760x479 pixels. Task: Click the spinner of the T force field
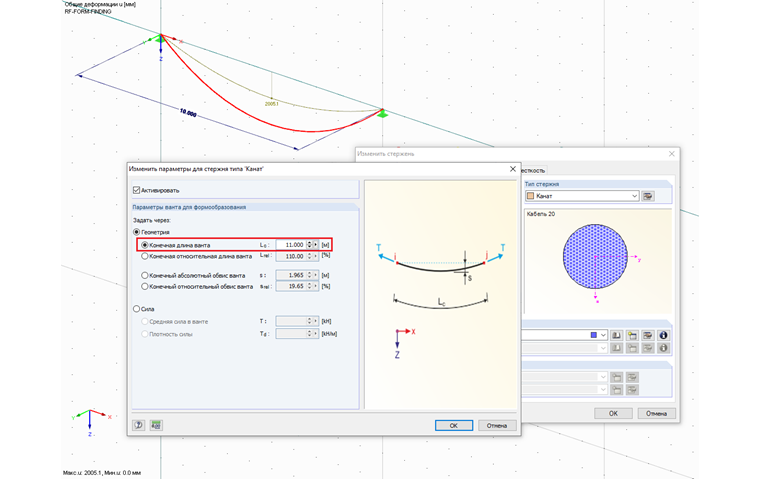(310, 321)
